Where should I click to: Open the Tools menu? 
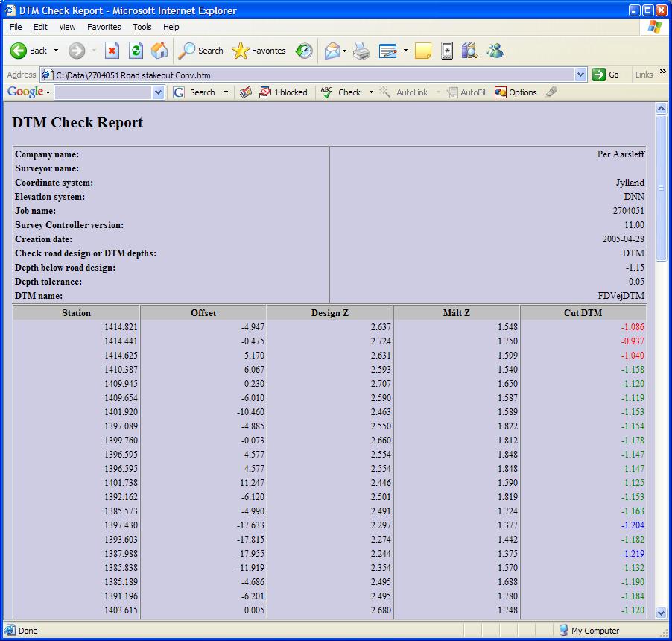pyautogui.click(x=142, y=27)
